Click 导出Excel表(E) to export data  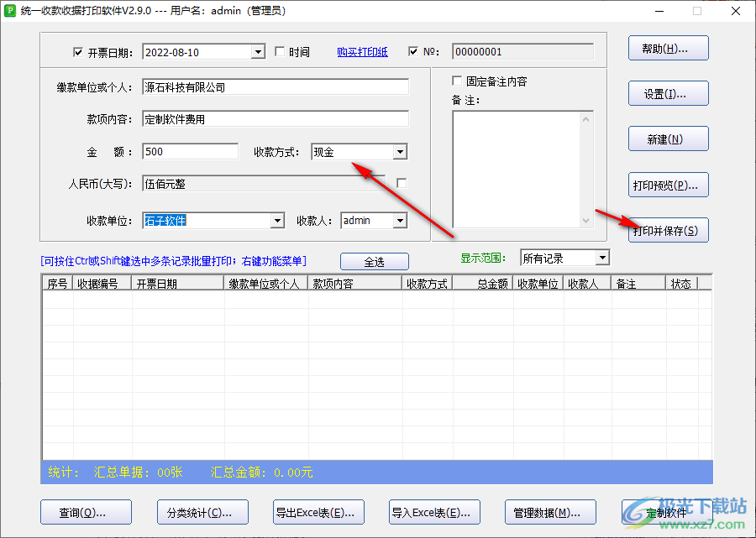click(318, 511)
